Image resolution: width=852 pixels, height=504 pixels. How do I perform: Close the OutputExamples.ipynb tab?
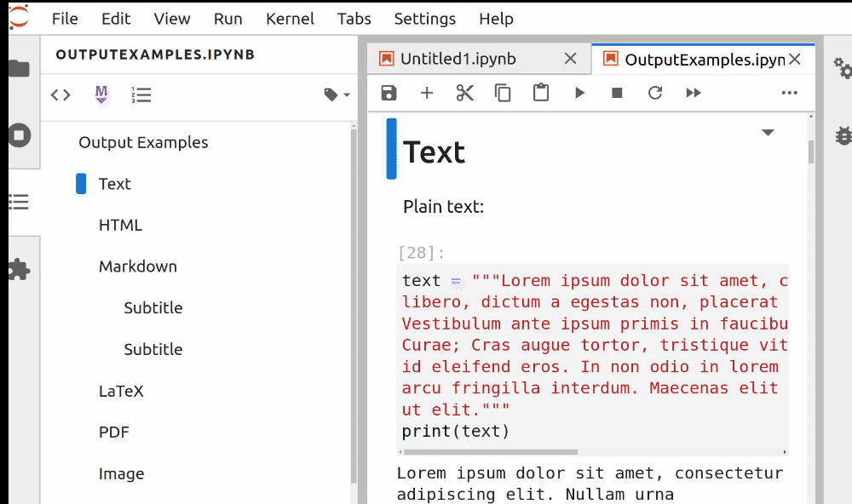[795, 59]
